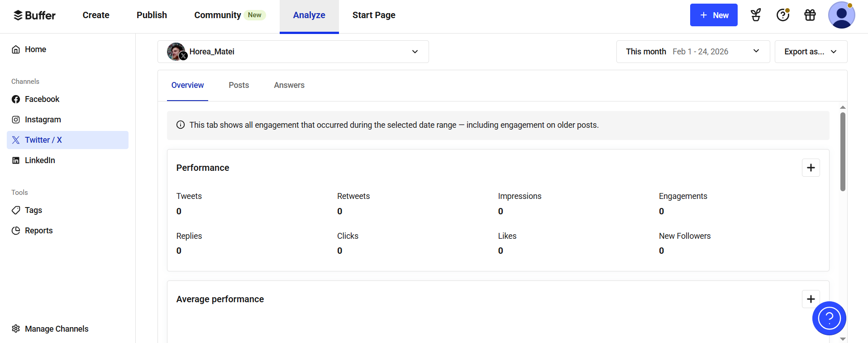The image size is (868, 343).
Task: Open the Export as dropdown
Action: coord(811,52)
